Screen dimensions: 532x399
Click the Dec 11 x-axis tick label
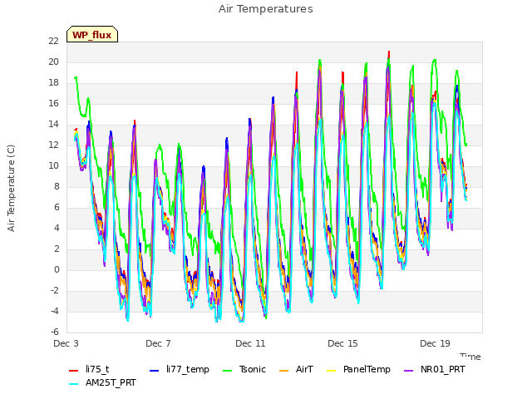[250, 343]
